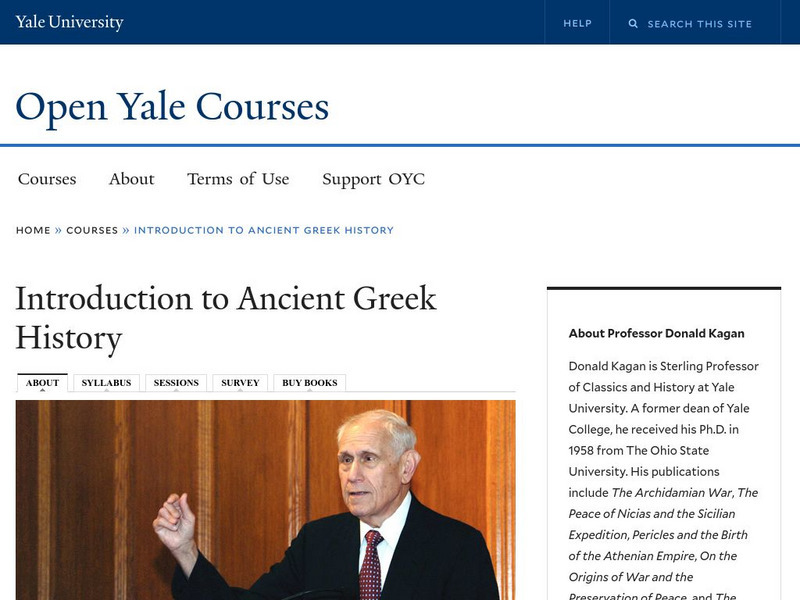Click the professor lecture photo
The image size is (800, 600).
265,500
